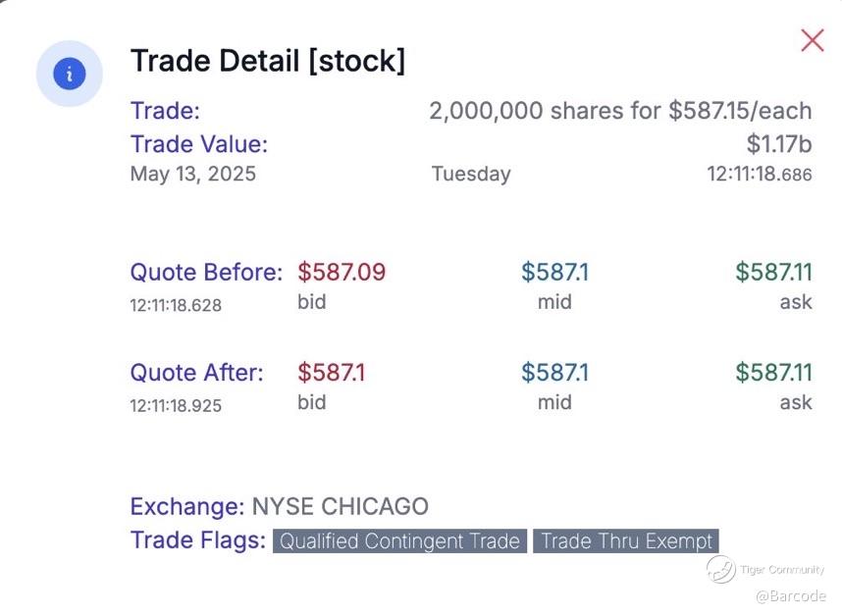This screenshot has height=616, width=842.
Task: Click the Quote After mid price
Action: click(554, 372)
